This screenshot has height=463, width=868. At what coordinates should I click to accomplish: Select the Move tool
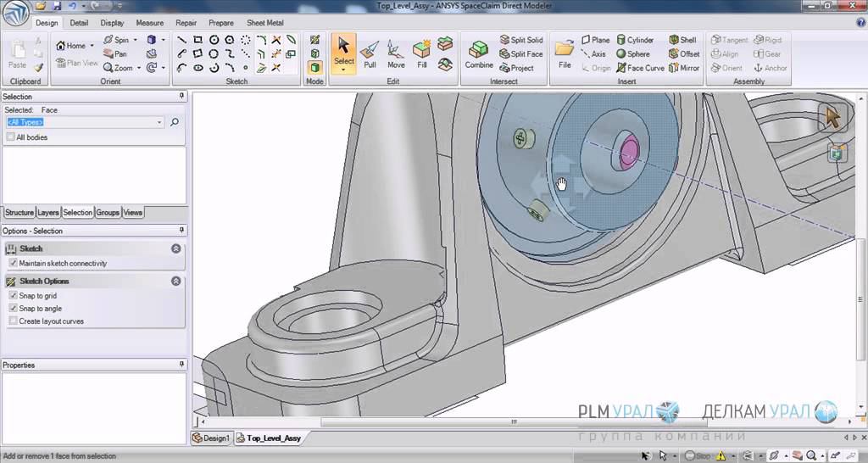point(396,54)
